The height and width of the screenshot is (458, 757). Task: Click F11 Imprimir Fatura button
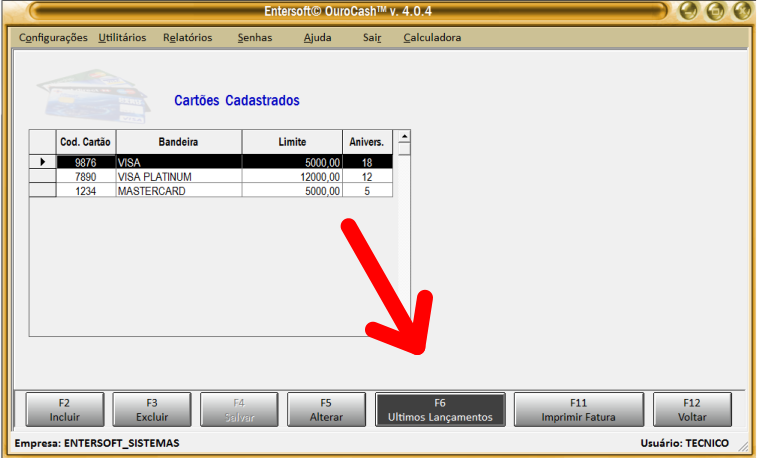[579, 410]
